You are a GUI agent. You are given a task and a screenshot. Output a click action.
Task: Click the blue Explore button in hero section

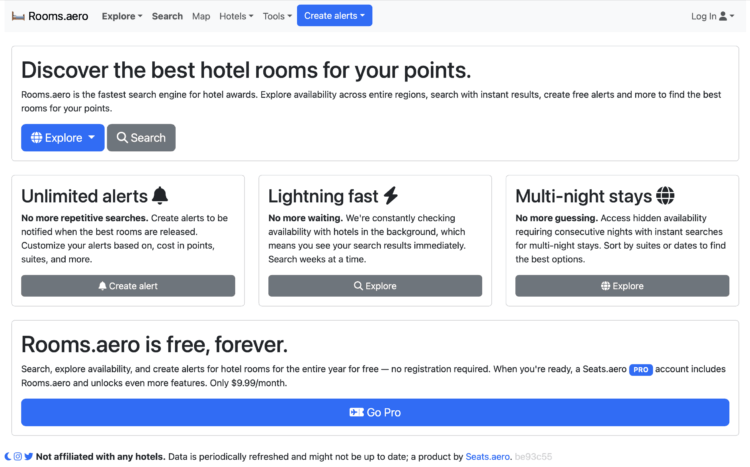pyautogui.click(x=62, y=138)
